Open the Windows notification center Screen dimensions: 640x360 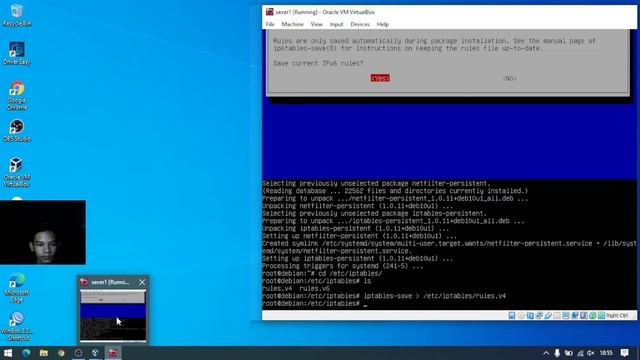coord(624,353)
